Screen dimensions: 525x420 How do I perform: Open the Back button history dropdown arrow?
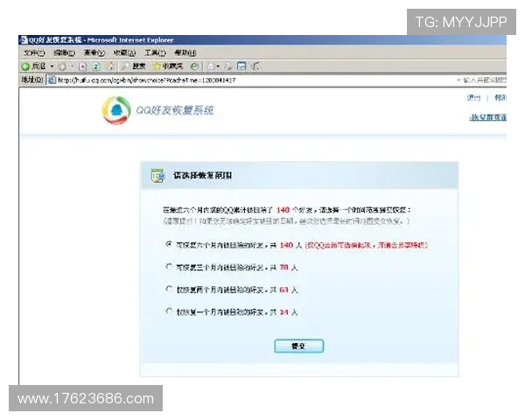[52, 66]
